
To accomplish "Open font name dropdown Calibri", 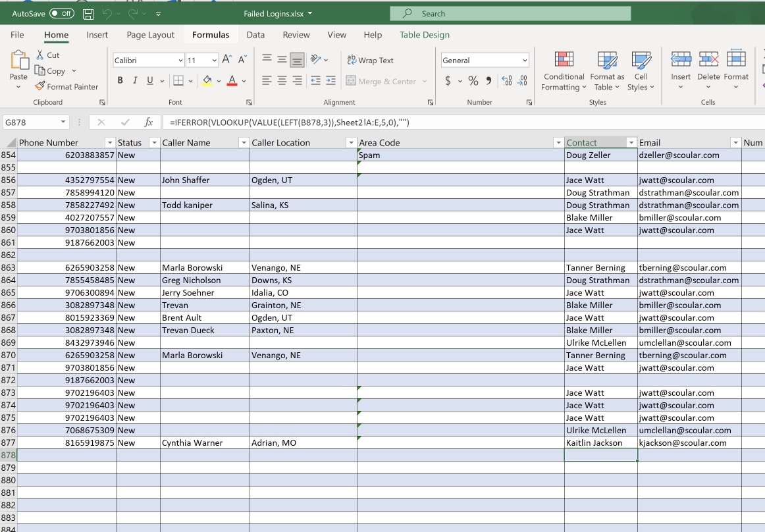I will click(x=180, y=61).
